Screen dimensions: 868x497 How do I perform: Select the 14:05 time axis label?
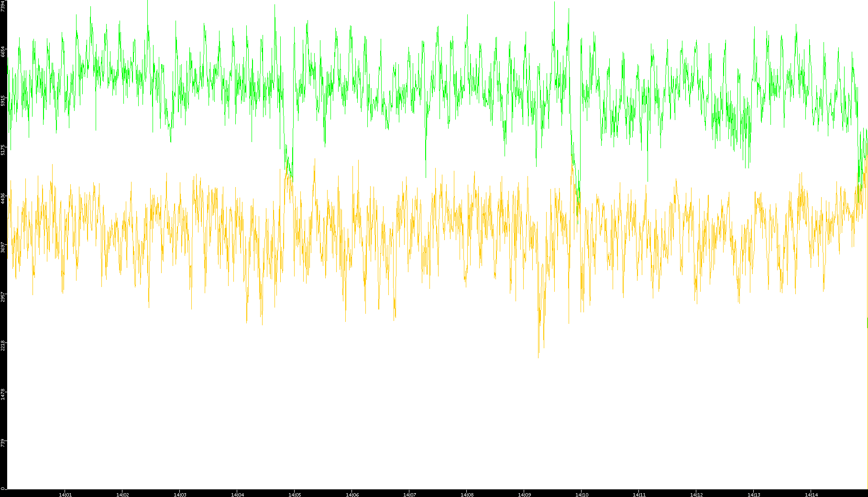pos(295,495)
